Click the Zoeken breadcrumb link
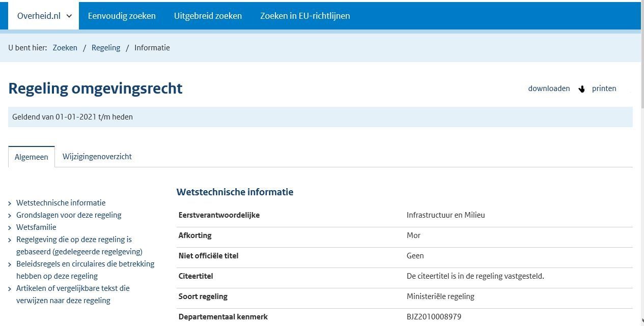 pyautogui.click(x=65, y=48)
